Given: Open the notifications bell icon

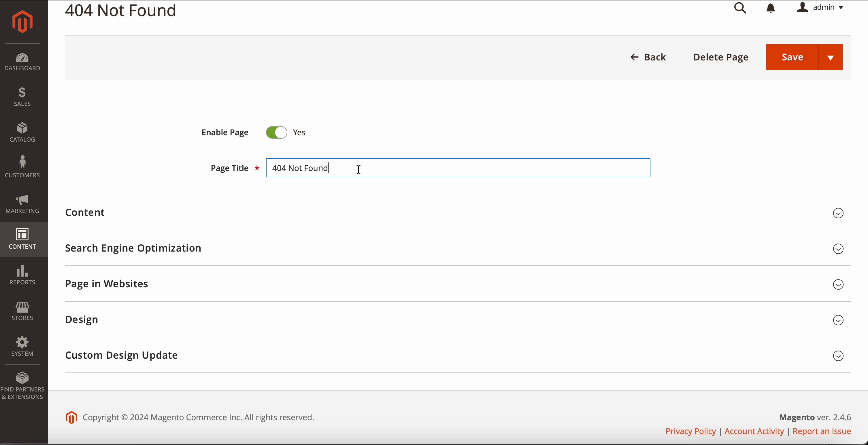Looking at the screenshot, I should pos(771,8).
